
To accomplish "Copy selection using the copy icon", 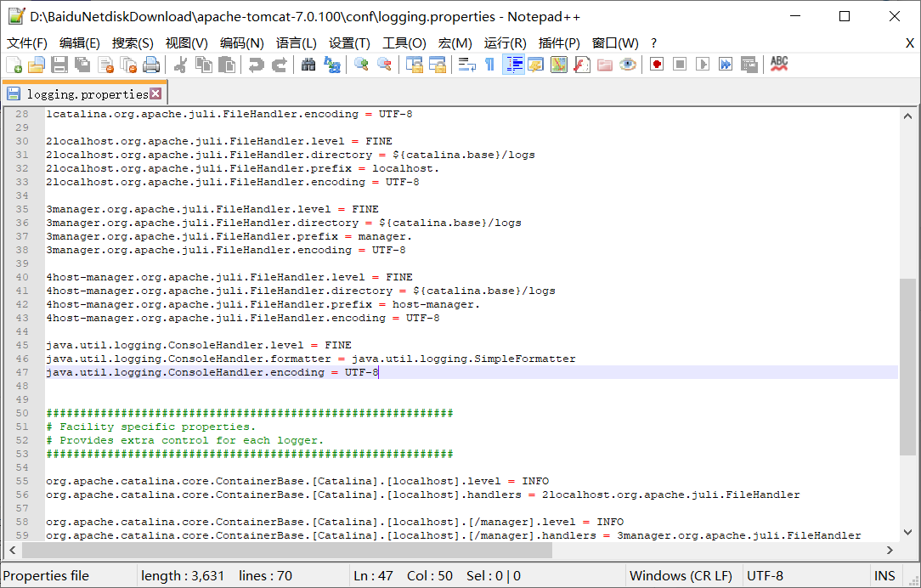I will [204, 65].
